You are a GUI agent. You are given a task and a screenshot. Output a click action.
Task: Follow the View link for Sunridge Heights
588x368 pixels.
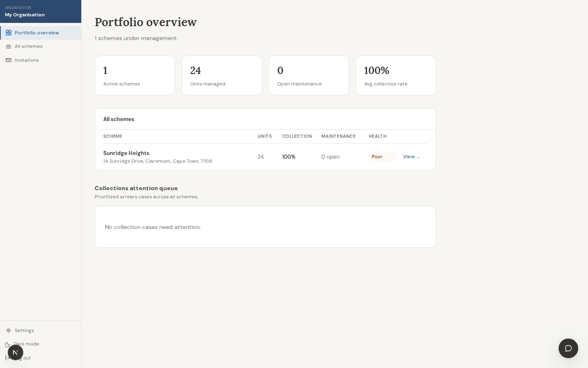click(412, 157)
